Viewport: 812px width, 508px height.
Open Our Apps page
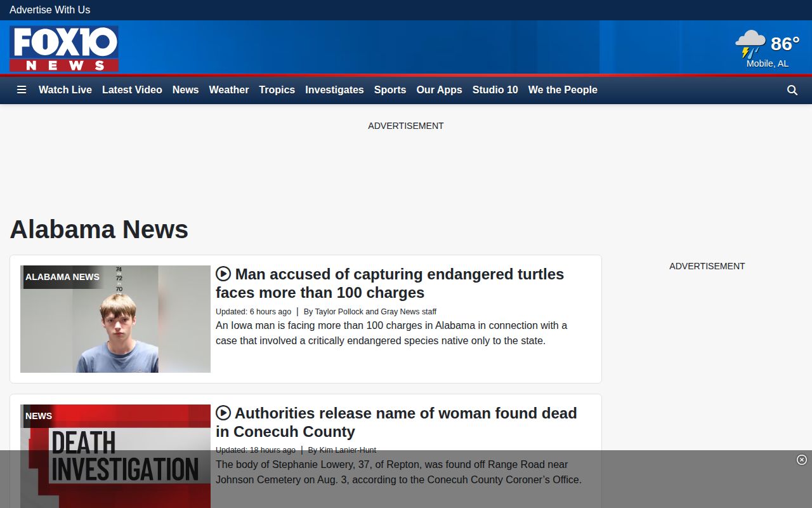(439, 90)
